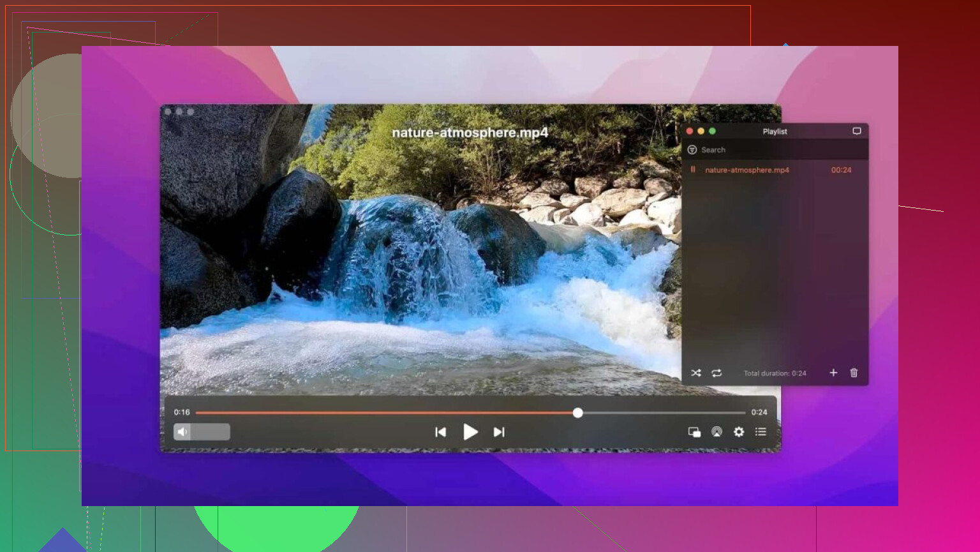The height and width of the screenshot is (552, 980).
Task: Delete playlist item with trash icon
Action: pyautogui.click(x=854, y=373)
